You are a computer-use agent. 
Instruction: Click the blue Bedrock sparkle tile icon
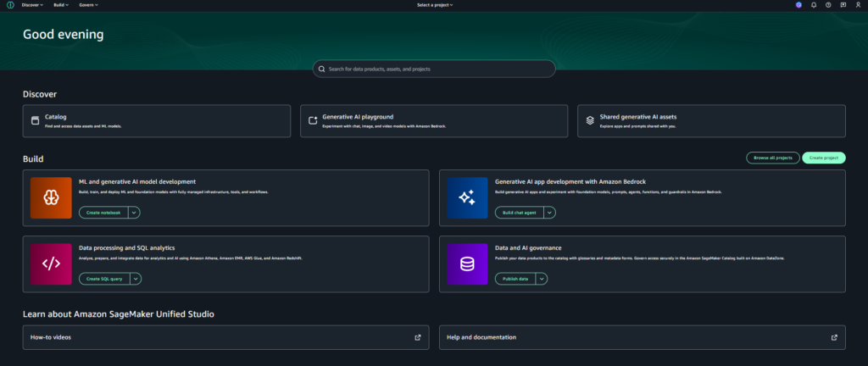coord(467,198)
